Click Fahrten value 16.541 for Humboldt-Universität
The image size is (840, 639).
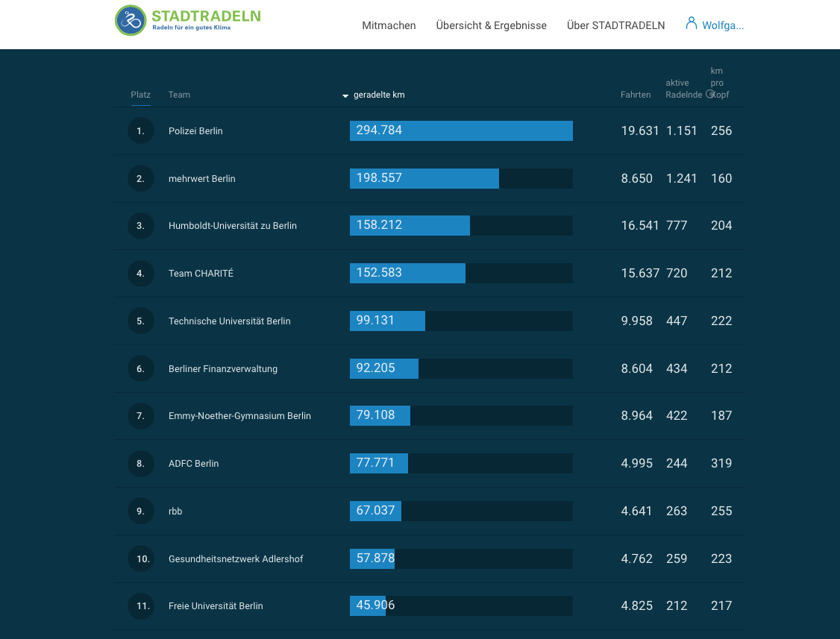click(639, 225)
